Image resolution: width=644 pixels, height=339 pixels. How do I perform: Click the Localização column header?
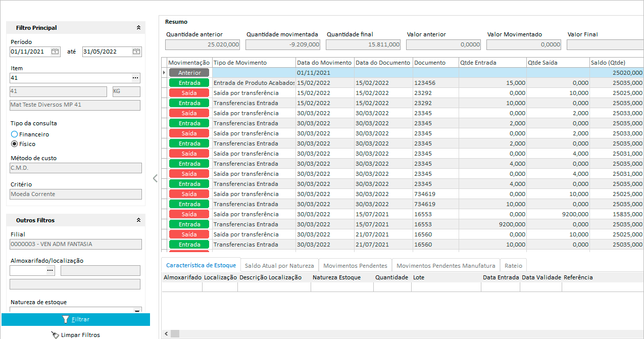point(220,277)
